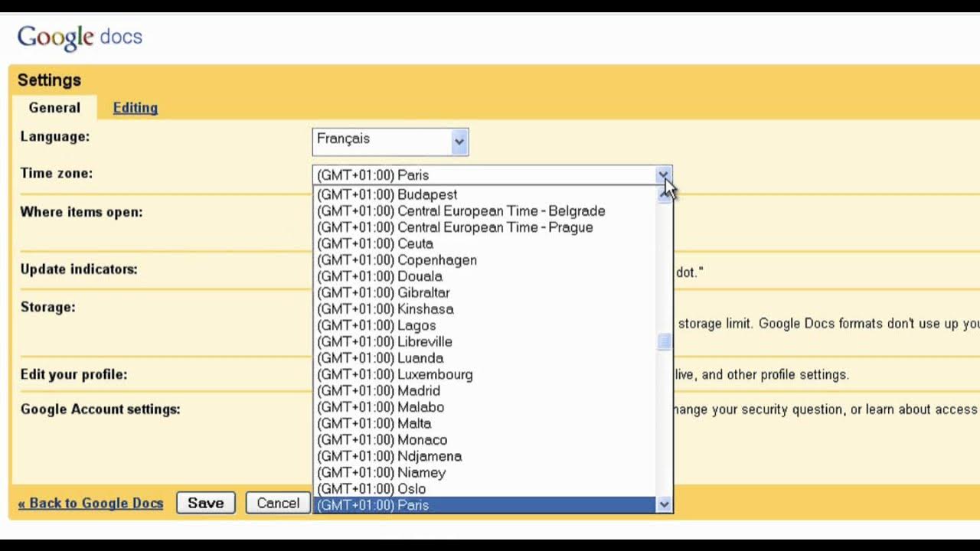Viewport: 980px width, 551px height.
Task: Click the Cancel button
Action: click(x=278, y=503)
